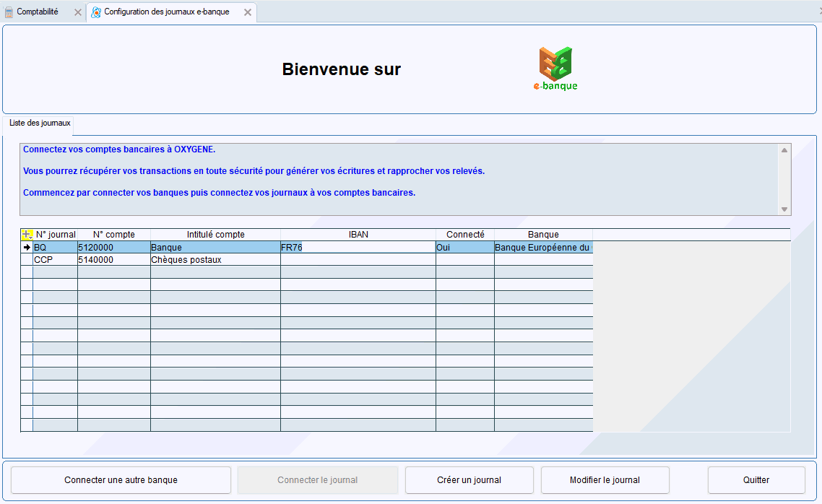The height and width of the screenshot is (504, 822).
Task: Click the Banque Européenne du cell
Action: tap(544, 247)
